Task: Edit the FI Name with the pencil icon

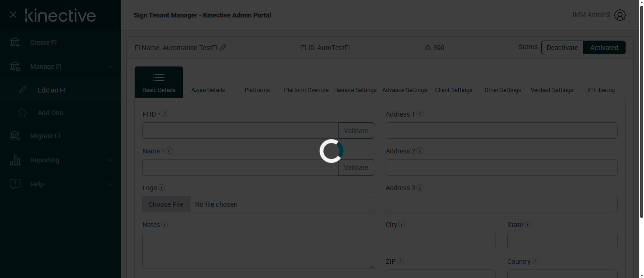Action: [x=223, y=47]
